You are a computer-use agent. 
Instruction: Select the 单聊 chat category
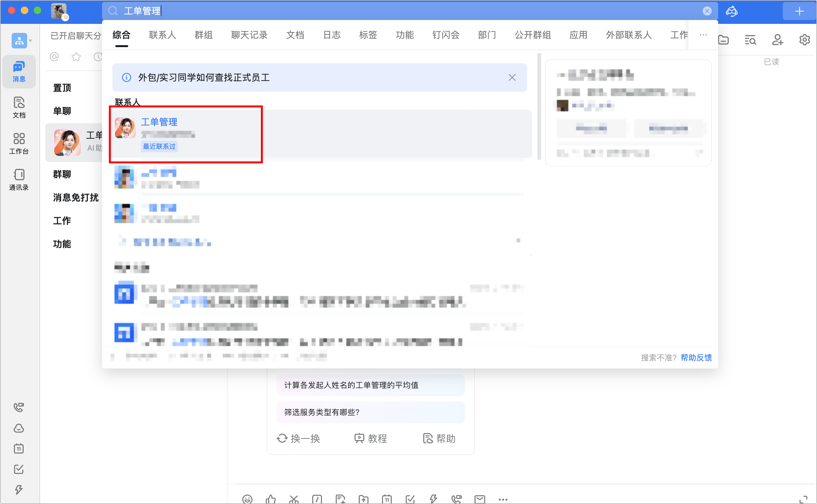click(x=62, y=111)
